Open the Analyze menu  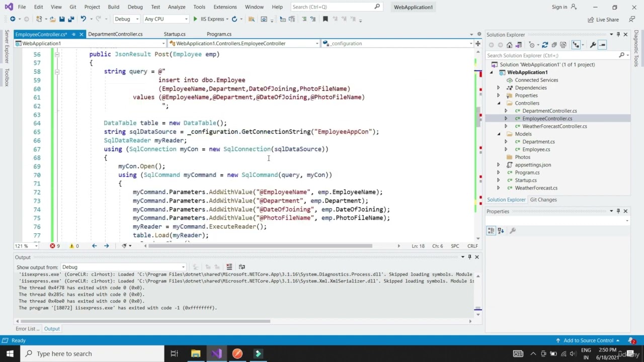click(x=177, y=7)
